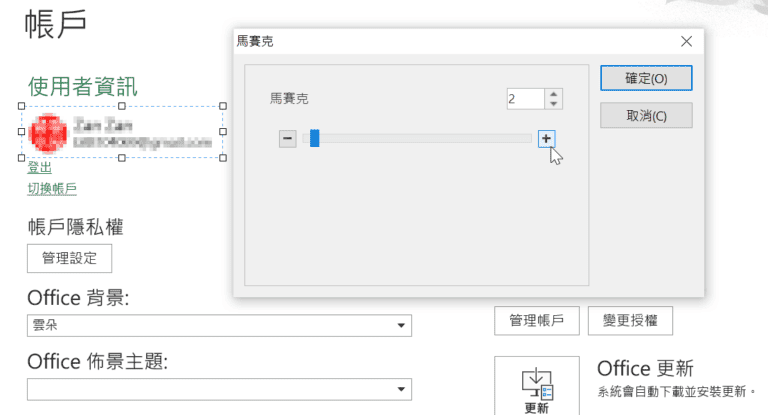Click the bottom-right selection resize handle
The width and height of the screenshot is (768, 415).
pyautogui.click(x=223, y=158)
